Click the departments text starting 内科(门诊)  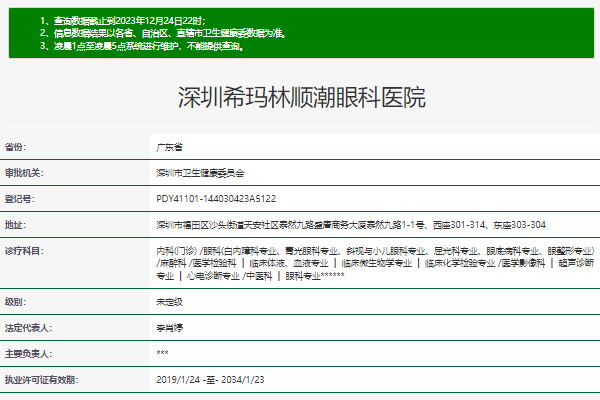(x=375, y=263)
